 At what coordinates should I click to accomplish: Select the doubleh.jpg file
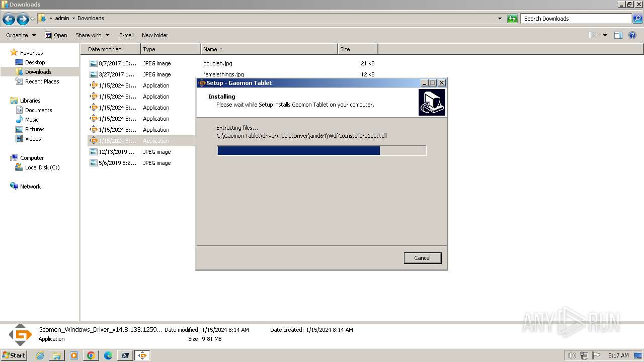218,63
